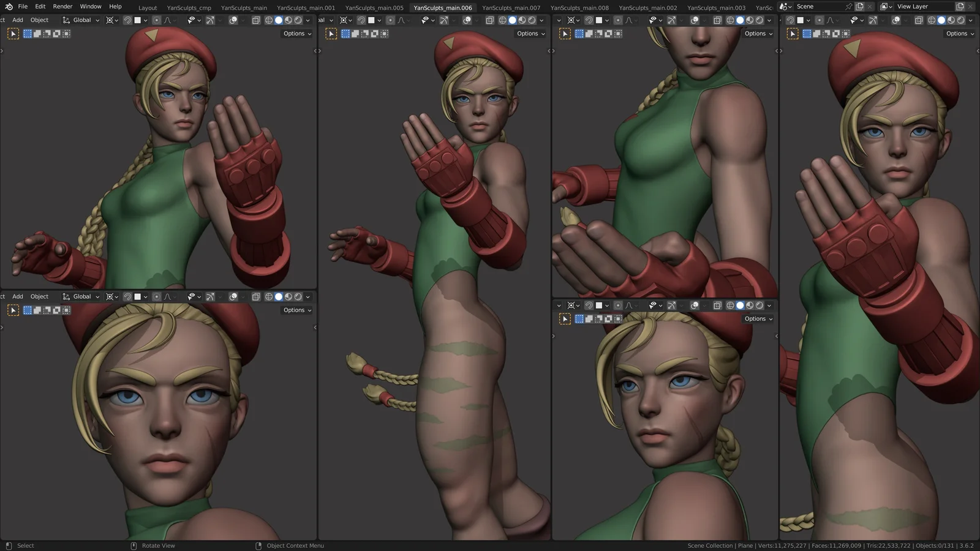Click the proportional editing falloff curve icon
Screen dimensions: 980x551
pyautogui.click(x=168, y=20)
